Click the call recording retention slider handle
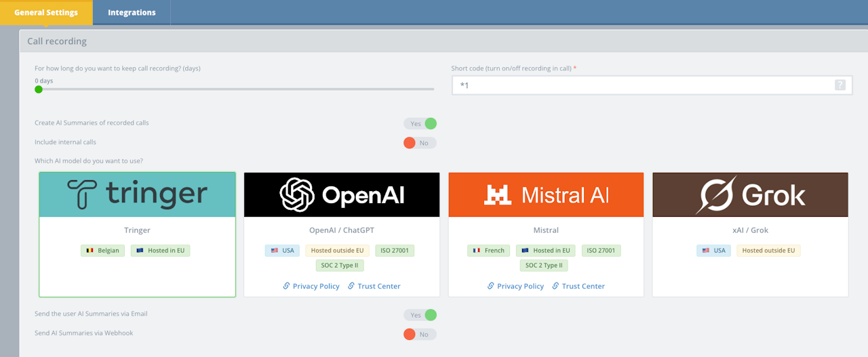The image size is (868, 357). pos(39,89)
